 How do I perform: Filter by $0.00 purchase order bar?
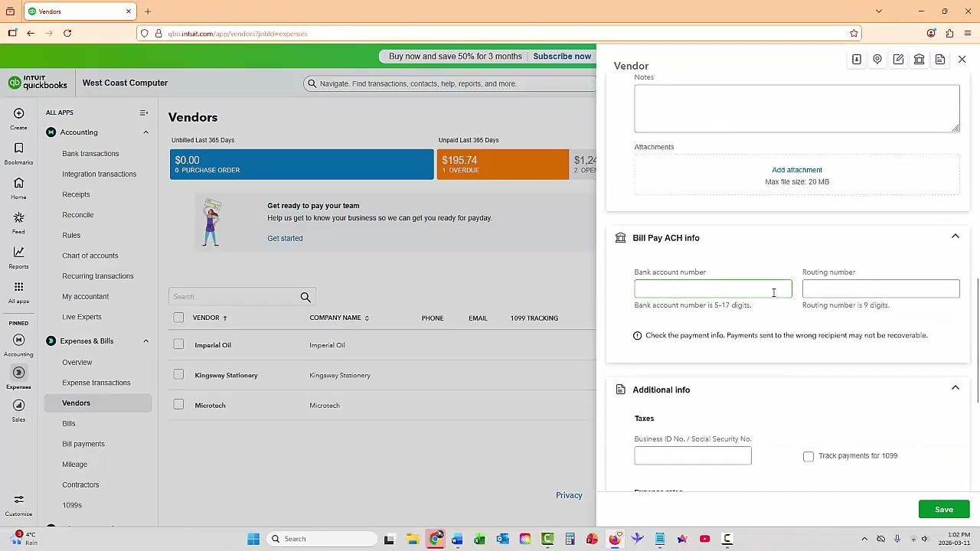[302, 165]
